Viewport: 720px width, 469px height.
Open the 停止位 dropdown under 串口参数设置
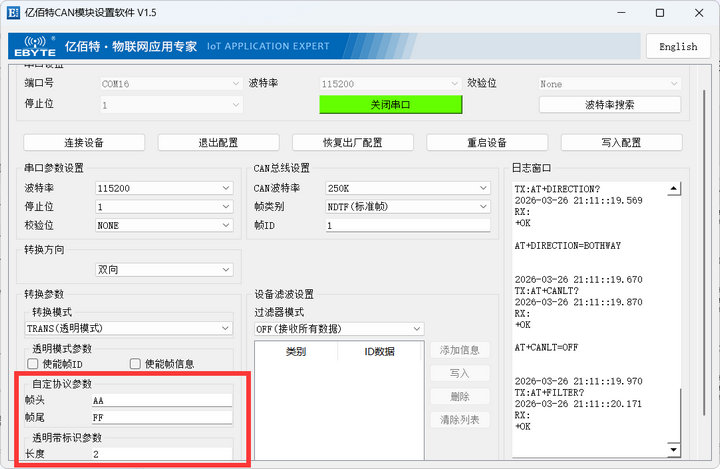164,207
